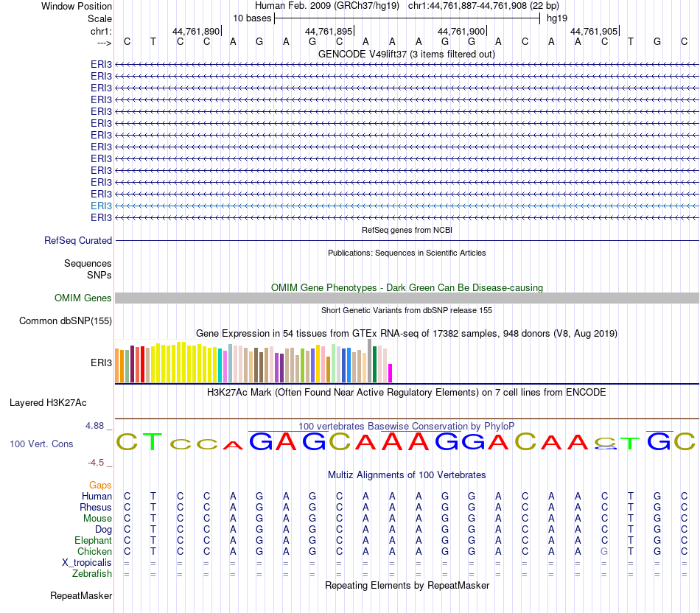Open 100 vertebrates Basewise Conservation by PhyloP title
Viewport: 700px width, 613px height.
[407, 427]
